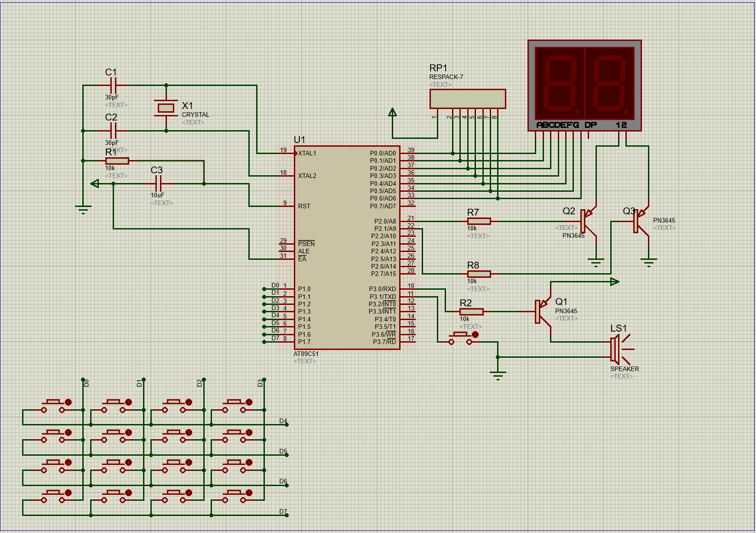The height and width of the screenshot is (533, 756).
Task: Select capacitor C1 symbol
Action: [x=114, y=86]
